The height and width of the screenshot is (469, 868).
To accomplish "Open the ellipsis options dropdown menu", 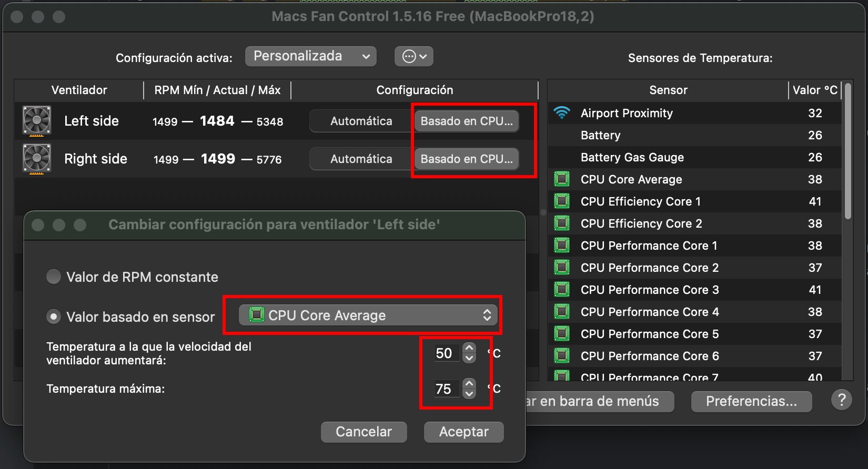I will 414,56.
